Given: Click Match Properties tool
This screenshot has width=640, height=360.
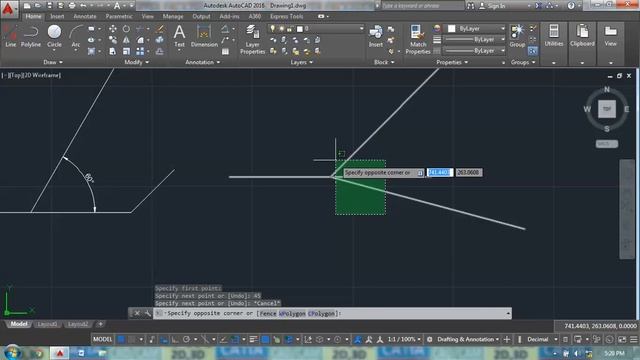Looking at the screenshot, I should [x=418, y=39].
